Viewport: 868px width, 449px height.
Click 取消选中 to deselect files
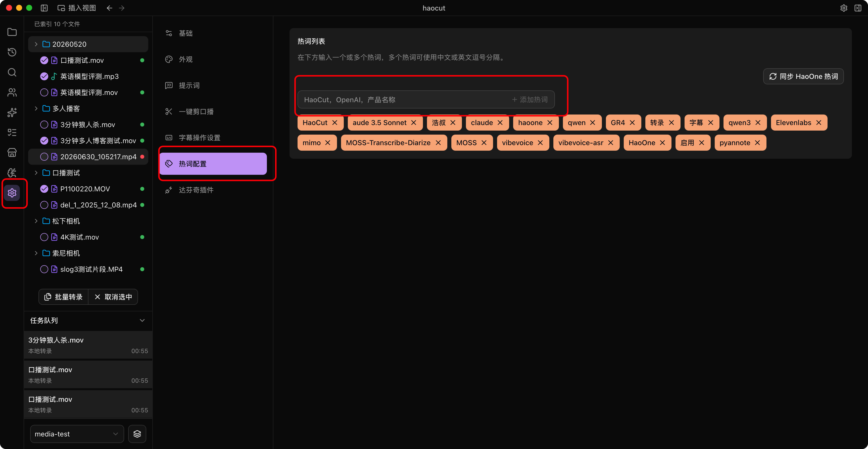(x=113, y=297)
